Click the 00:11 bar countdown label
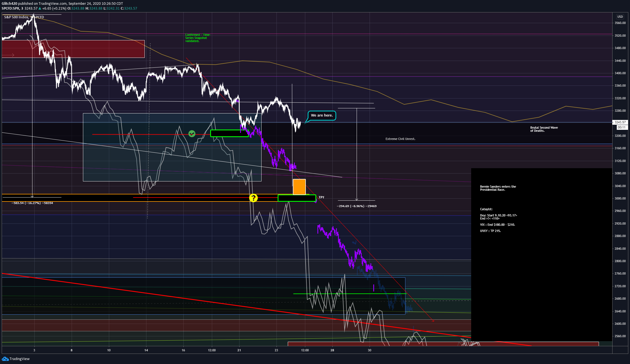Viewport: 630px width, 364px height. pos(621,127)
